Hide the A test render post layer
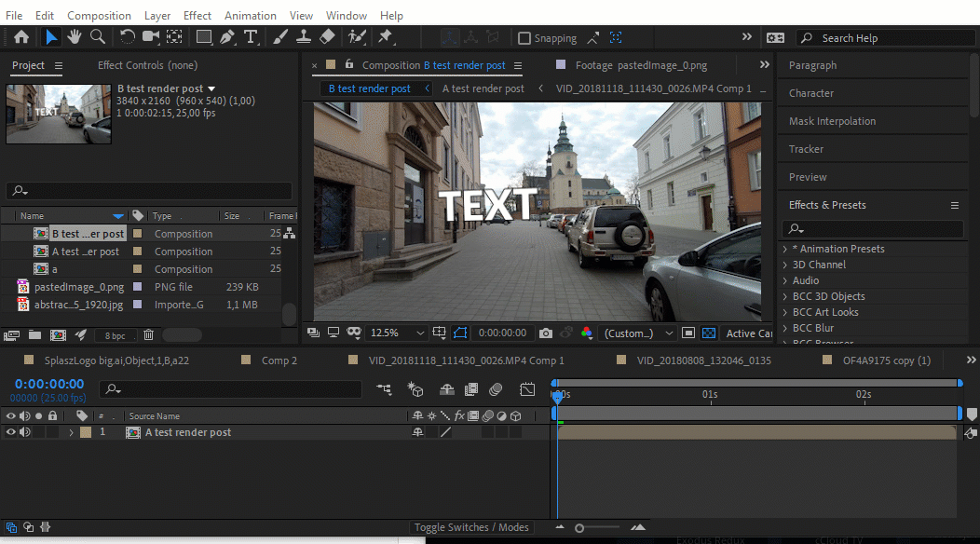The height and width of the screenshot is (544, 980). (x=11, y=432)
